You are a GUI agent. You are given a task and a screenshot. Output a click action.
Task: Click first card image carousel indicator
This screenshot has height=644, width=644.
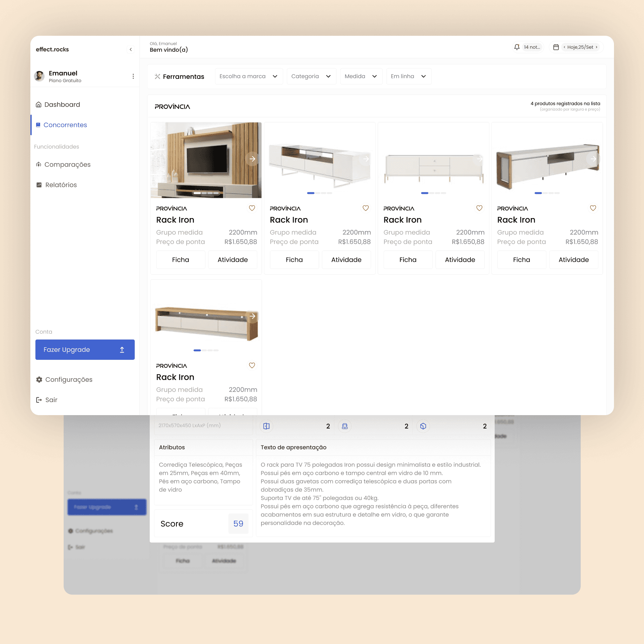(x=206, y=193)
